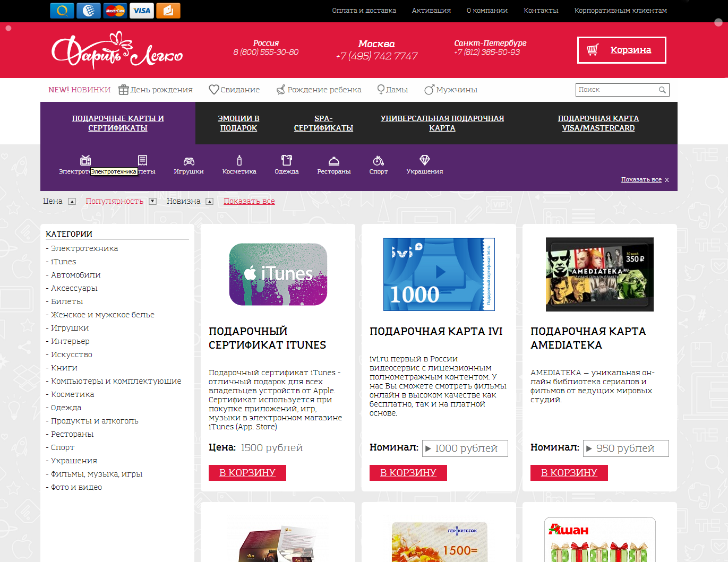Open Продукты и алкоголь category

[x=95, y=421]
